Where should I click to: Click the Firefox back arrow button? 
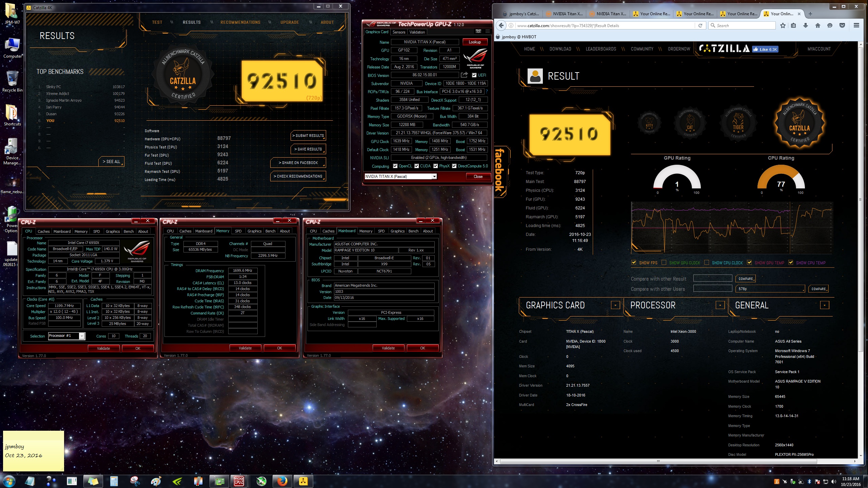point(501,25)
